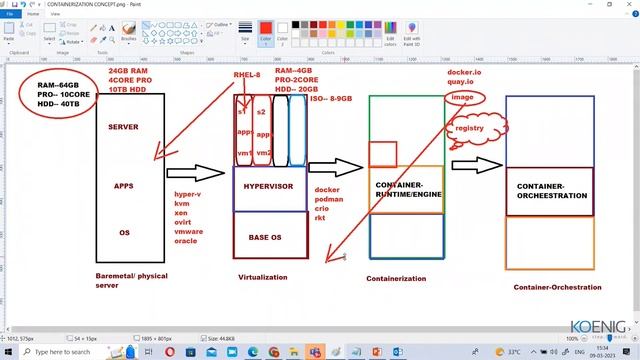Choose the Right arrow shape
Screen dimensions: 640x360
178,33
